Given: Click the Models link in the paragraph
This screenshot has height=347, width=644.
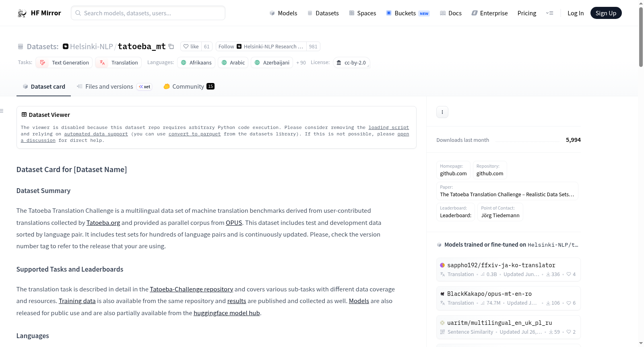Looking at the screenshot, I should click(359, 301).
